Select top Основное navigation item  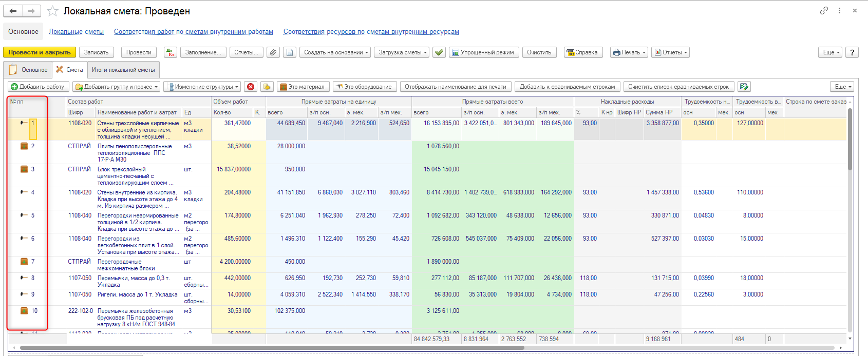[23, 31]
